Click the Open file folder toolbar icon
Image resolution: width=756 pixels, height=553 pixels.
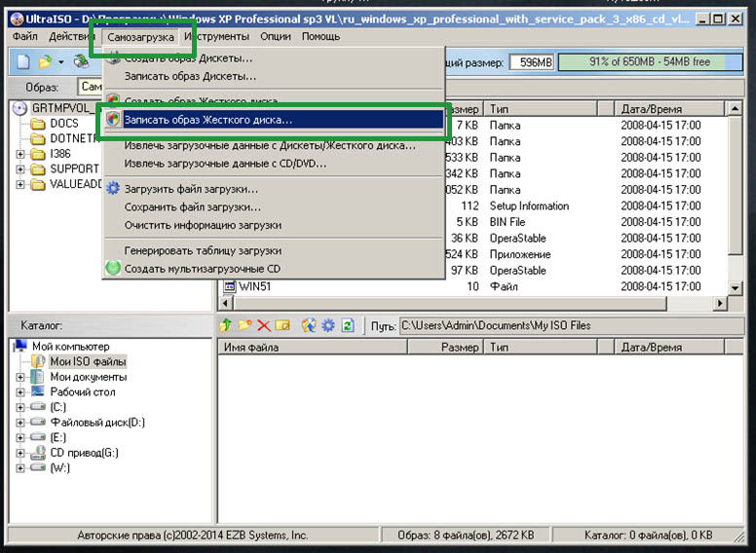pos(45,61)
